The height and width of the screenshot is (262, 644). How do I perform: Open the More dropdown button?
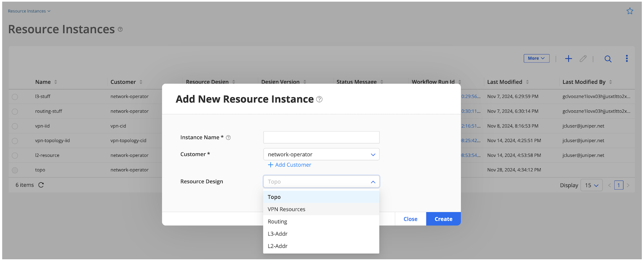coord(537,58)
